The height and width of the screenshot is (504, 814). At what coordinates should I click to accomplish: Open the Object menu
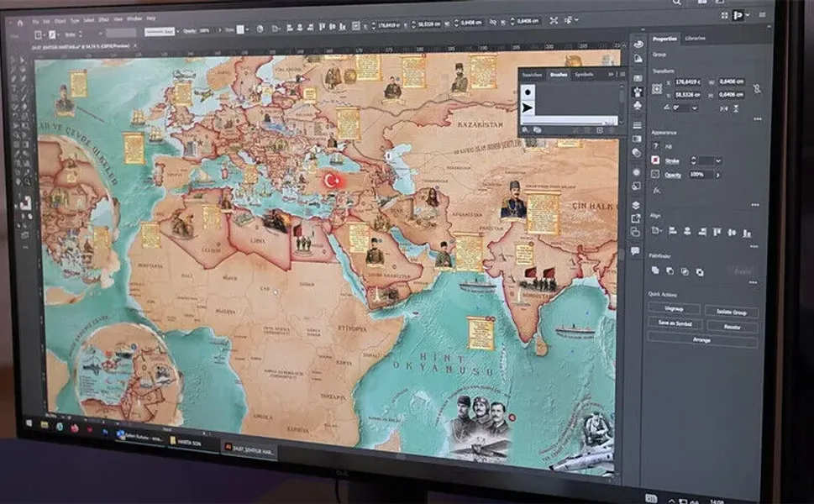(x=60, y=21)
